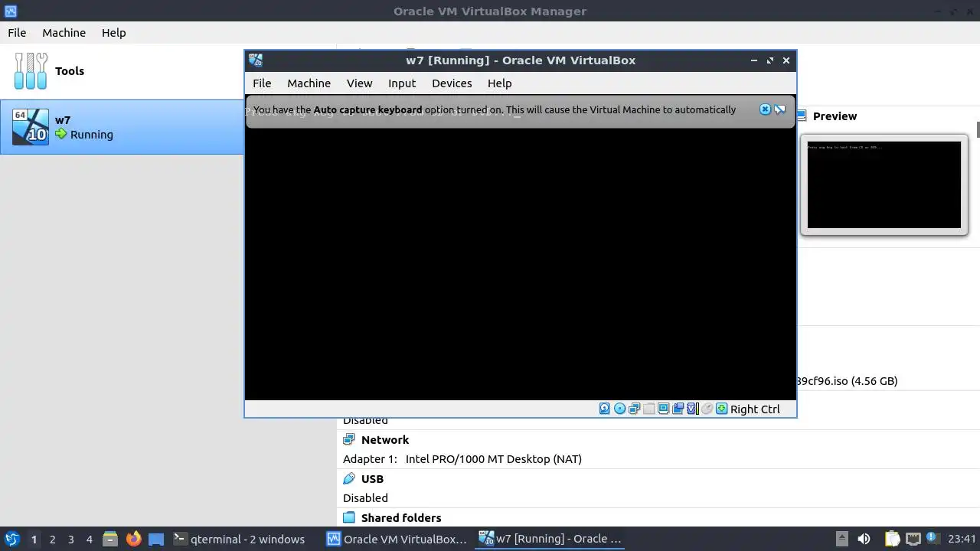
Task: Click the update notifier icon in system tray
Action: click(x=933, y=539)
